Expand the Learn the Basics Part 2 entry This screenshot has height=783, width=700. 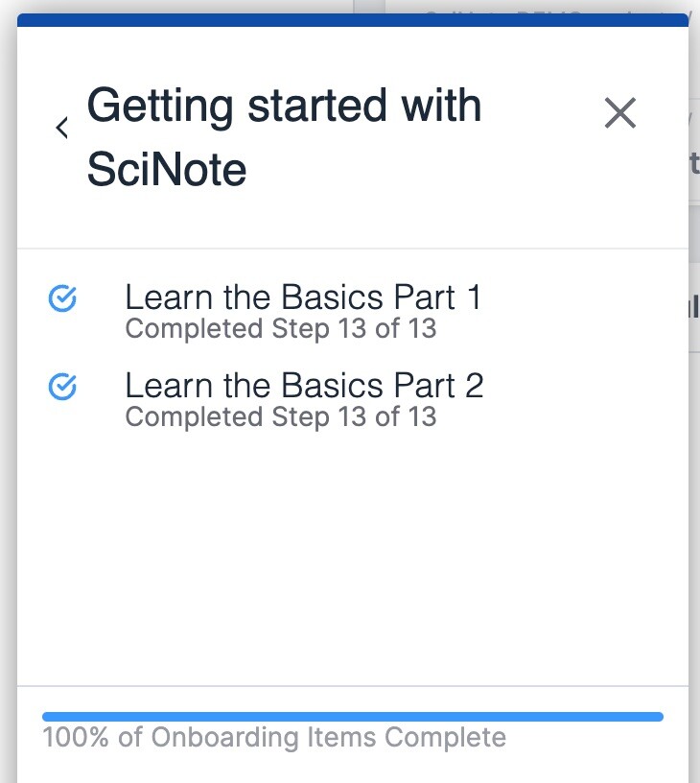304,386
